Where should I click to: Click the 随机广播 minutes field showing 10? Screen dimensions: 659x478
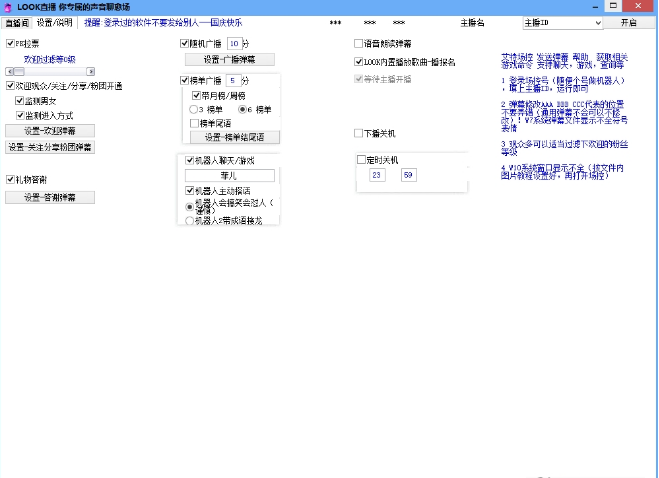pos(235,43)
